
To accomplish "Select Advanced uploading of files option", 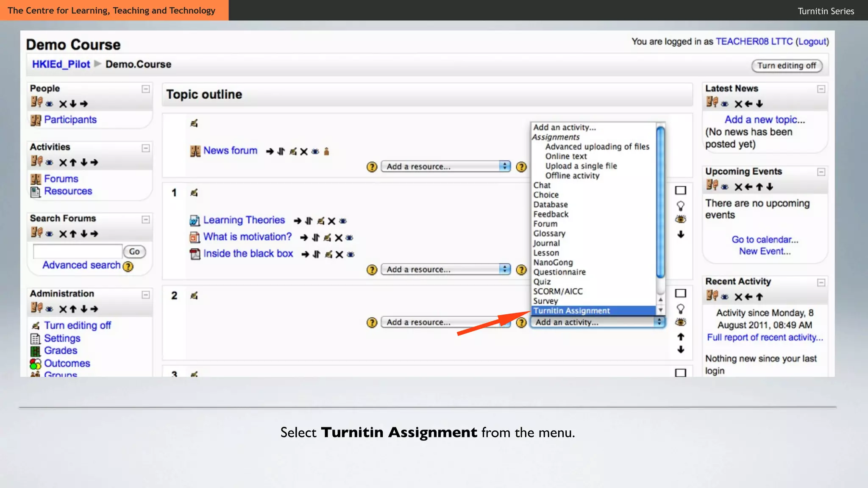I will tap(597, 147).
